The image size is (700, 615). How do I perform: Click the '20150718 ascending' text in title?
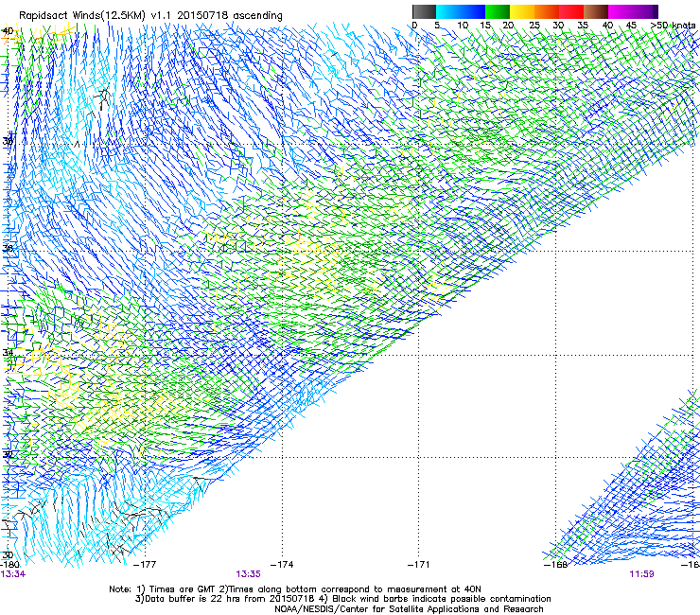230,16
